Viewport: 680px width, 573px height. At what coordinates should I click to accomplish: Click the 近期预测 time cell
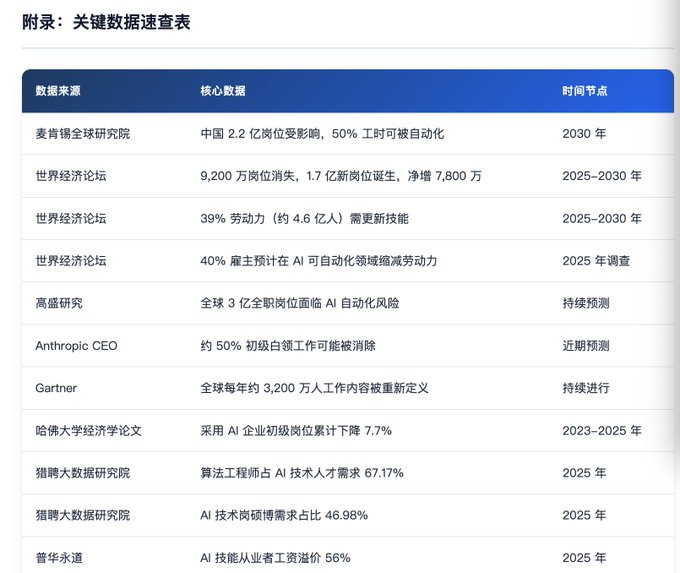click(586, 346)
